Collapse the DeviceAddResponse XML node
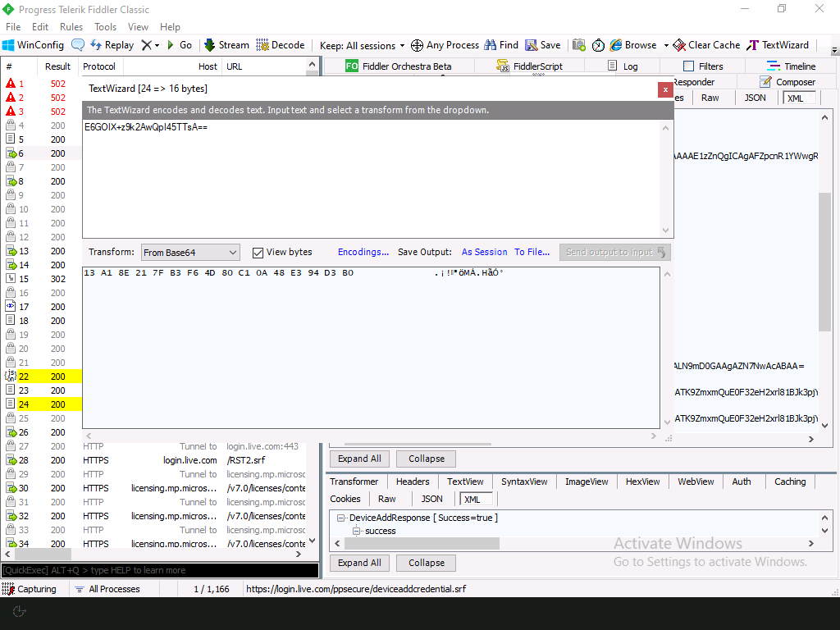Viewport: 840px width, 630px height. [341, 518]
